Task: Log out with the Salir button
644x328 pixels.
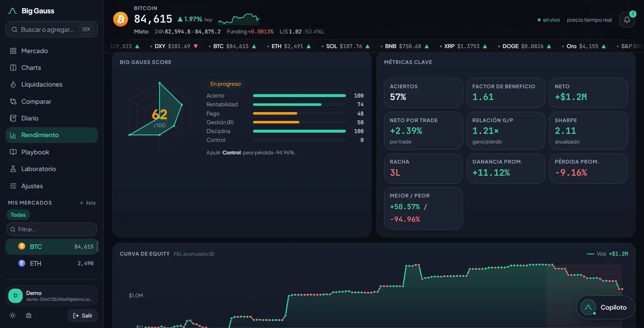Action: (82, 315)
